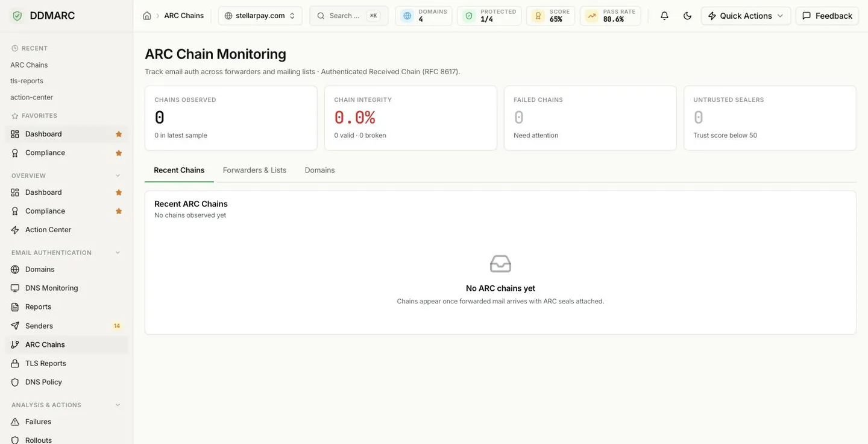Image resolution: width=868 pixels, height=444 pixels.
Task: Focus the Search input field
Action: point(348,16)
